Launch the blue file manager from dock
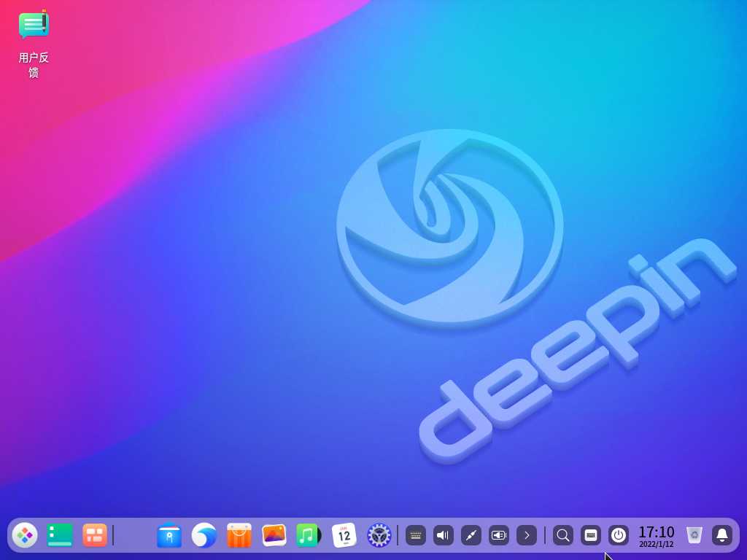The image size is (747, 560). [x=169, y=535]
